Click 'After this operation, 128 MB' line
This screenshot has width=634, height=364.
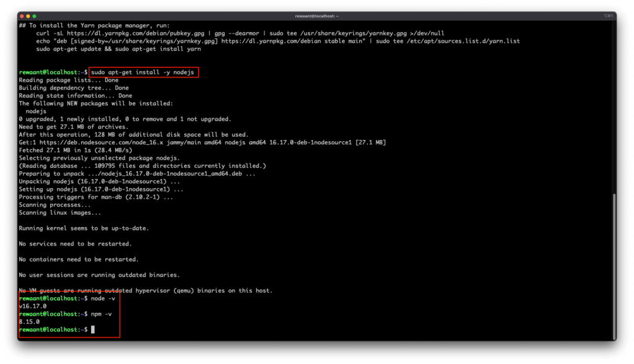tap(134, 135)
